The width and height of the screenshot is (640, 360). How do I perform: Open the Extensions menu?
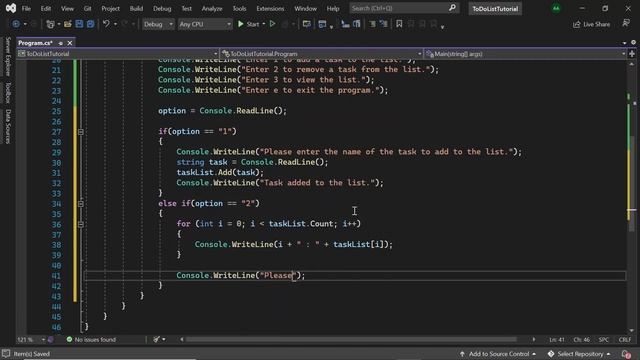(x=270, y=8)
